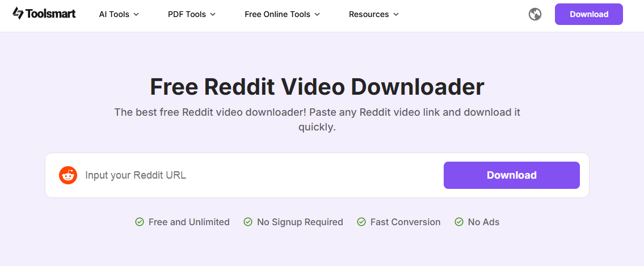Expand the Free Online Tools chevron
This screenshot has width=644, height=266.
[x=317, y=14]
